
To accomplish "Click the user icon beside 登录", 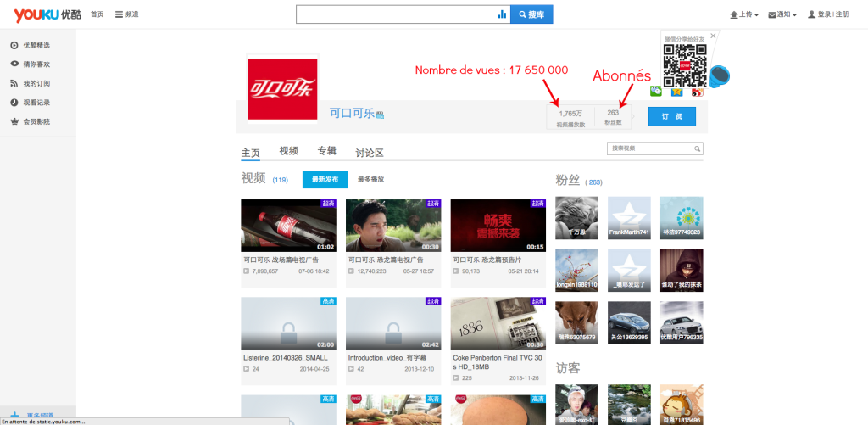I will click(811, 14).
